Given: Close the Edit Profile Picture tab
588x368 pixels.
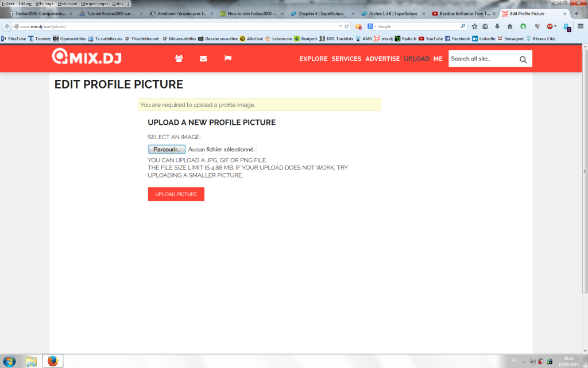Looking at the screenshot, I should pos(565,14).
